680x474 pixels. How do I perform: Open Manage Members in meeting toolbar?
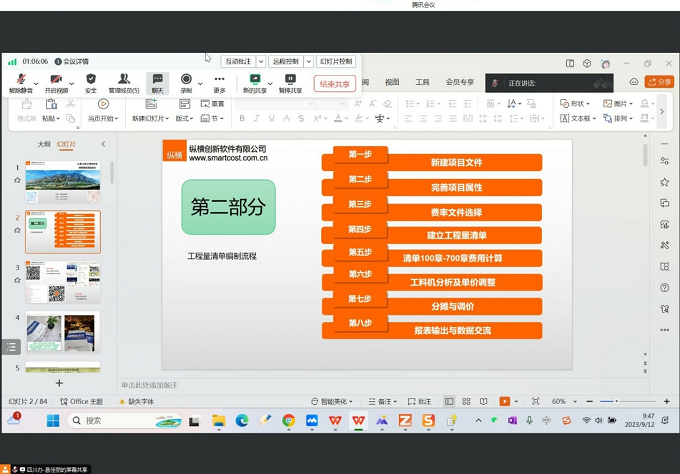click(124, 81)
